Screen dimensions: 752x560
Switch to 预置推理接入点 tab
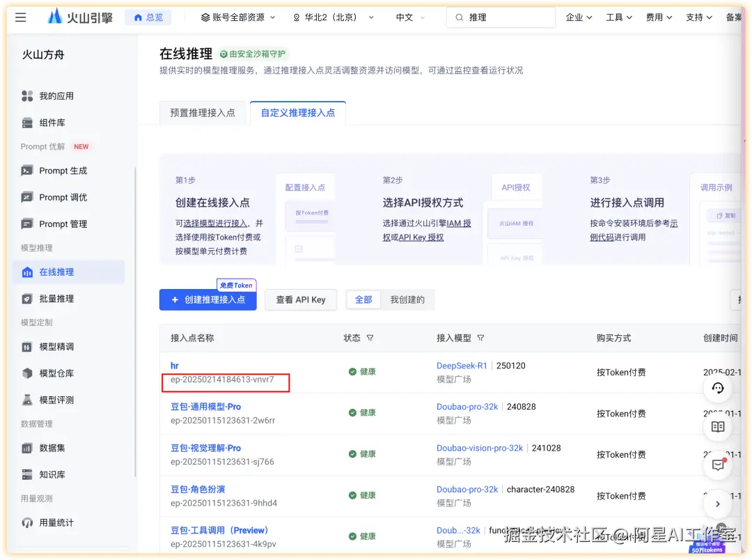203,113
